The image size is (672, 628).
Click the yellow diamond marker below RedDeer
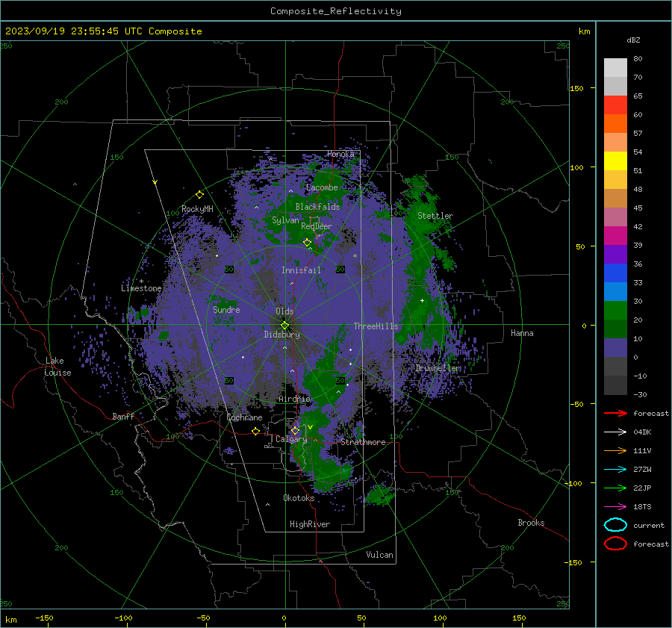pyautogui.click(x=307, y=243)
